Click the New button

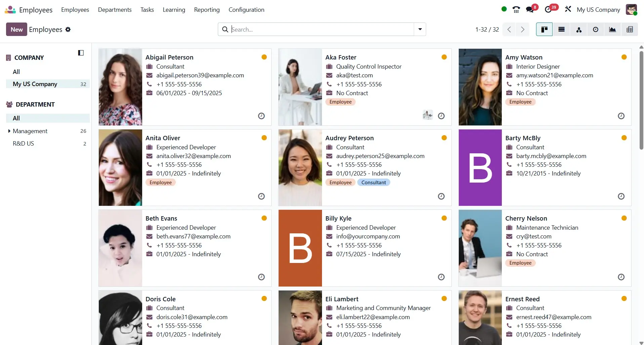[x=16, y=30]
